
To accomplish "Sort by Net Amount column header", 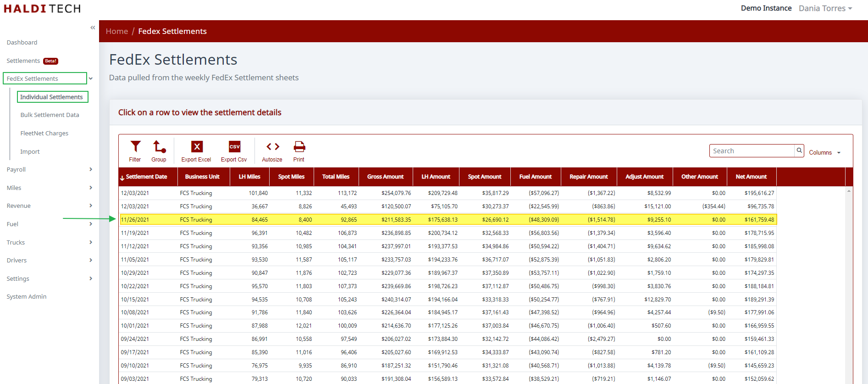I will (751, 177).
